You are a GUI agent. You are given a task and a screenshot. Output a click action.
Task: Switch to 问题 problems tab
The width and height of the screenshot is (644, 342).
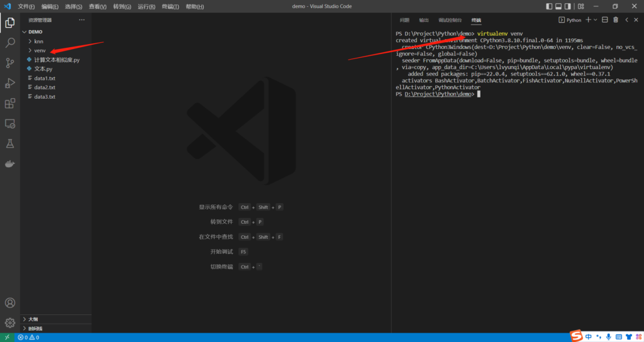click(x=404, y=20)
